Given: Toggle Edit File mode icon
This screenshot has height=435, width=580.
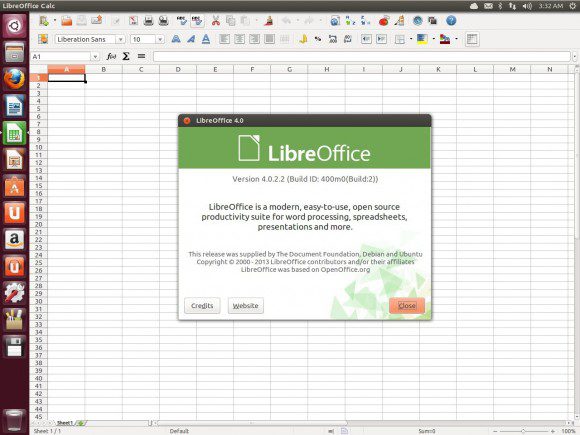Looking at the screenshot, I should tap(116, 21).
